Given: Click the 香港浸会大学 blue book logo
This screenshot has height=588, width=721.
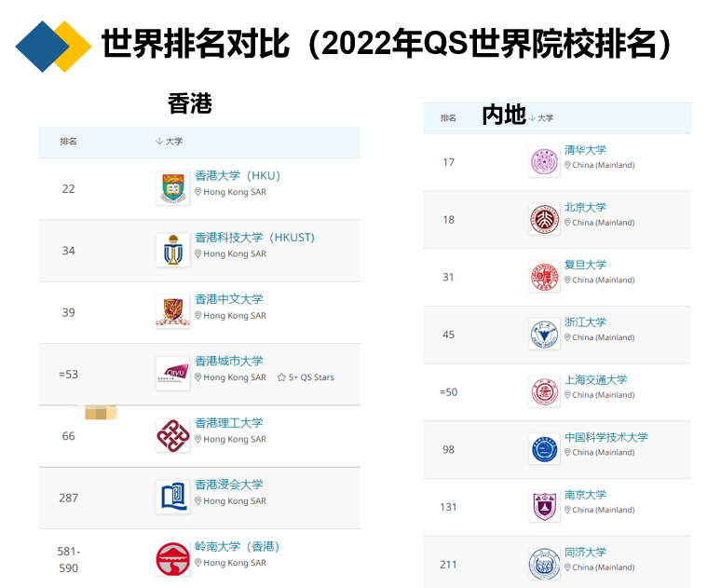Looking at the screenshot, I should pyautogui.click(x=173, y=497).
